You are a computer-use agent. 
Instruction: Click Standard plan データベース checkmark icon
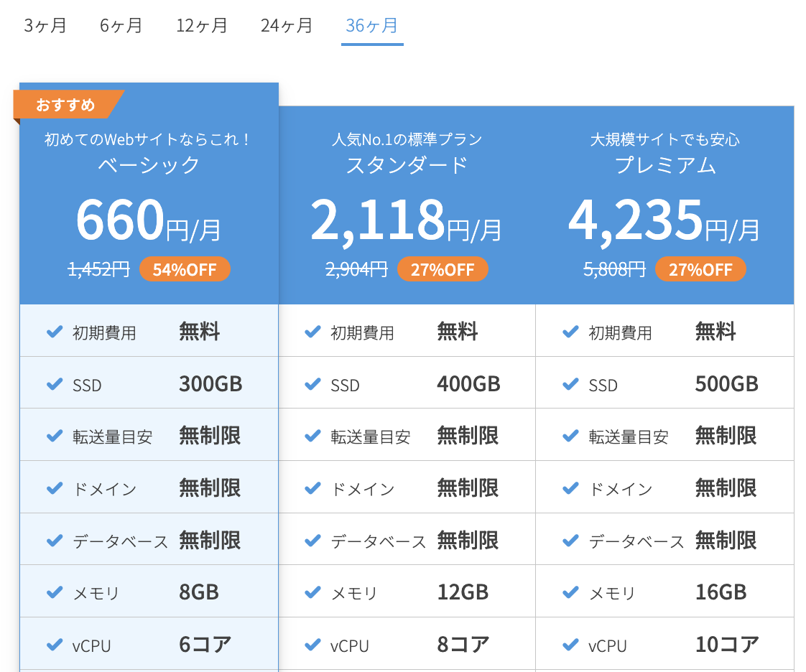click(x=312, y=541)
